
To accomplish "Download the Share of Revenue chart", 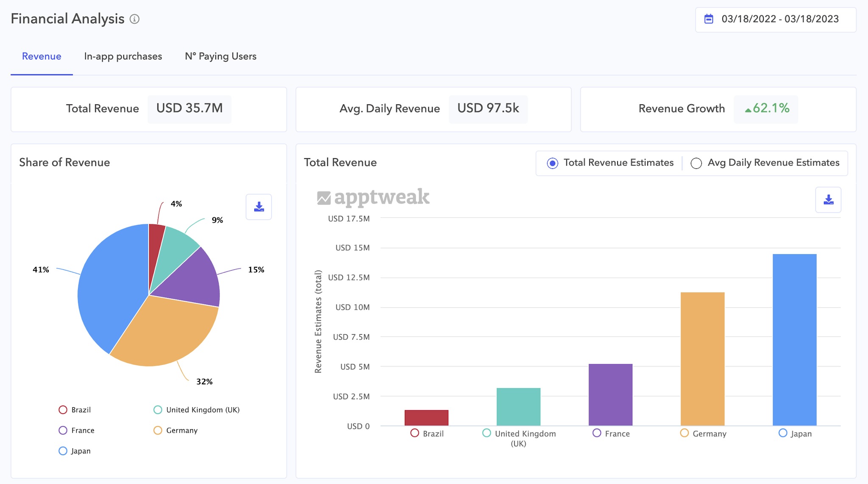I will tap(259, 207).
